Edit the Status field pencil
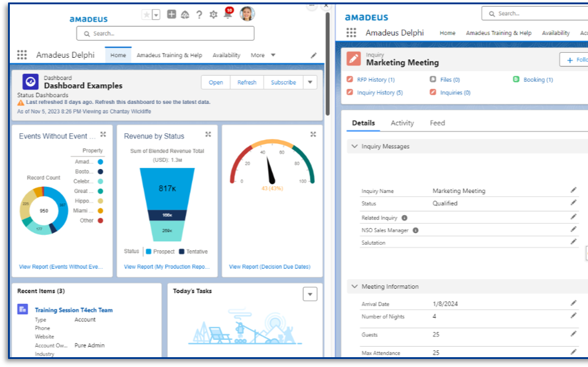This screenshot has height=367, width=588. pyautogui.click(x=573, y=202)
